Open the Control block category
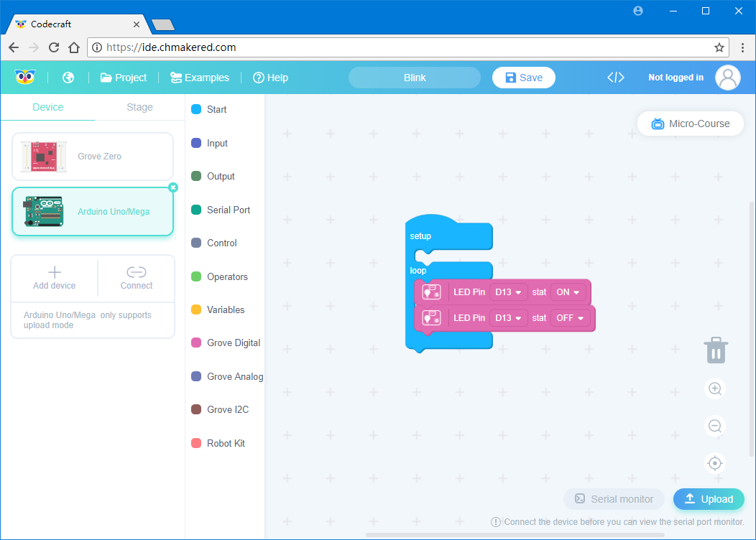 [x=214, y=243]
